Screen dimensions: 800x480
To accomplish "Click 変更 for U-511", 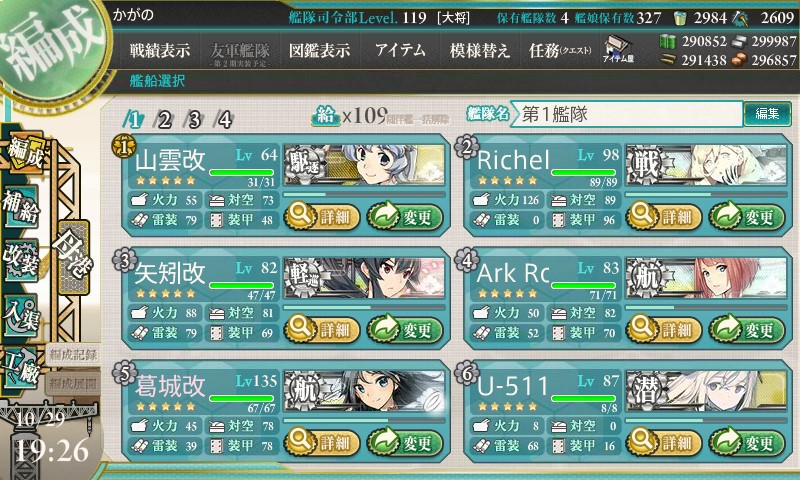I will pos(747,442).
